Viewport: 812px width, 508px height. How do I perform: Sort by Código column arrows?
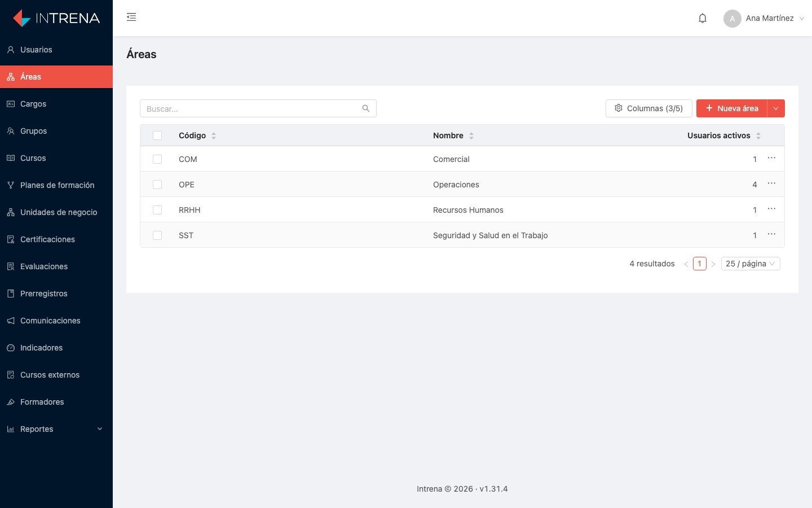(214, 135)
